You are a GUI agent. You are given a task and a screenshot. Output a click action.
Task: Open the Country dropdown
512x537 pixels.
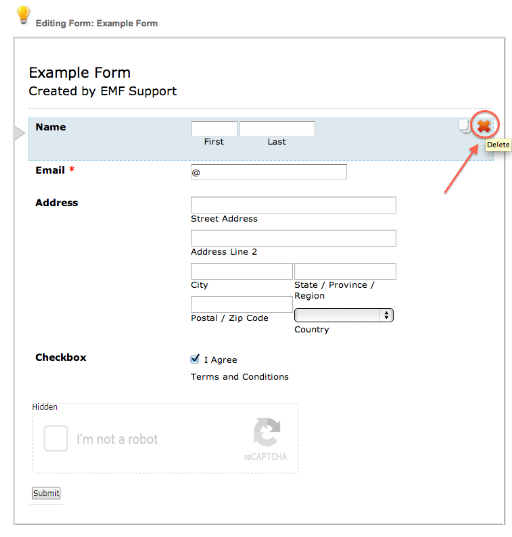pyautogui.click(x=344, y=315)
